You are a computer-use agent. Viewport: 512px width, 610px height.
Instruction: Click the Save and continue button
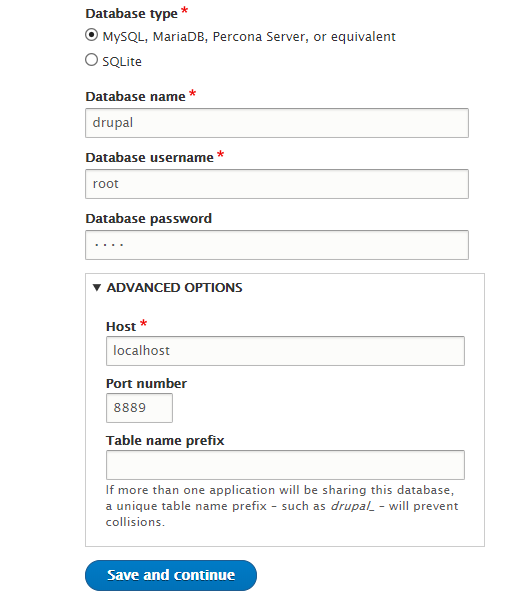coord(171,575)
